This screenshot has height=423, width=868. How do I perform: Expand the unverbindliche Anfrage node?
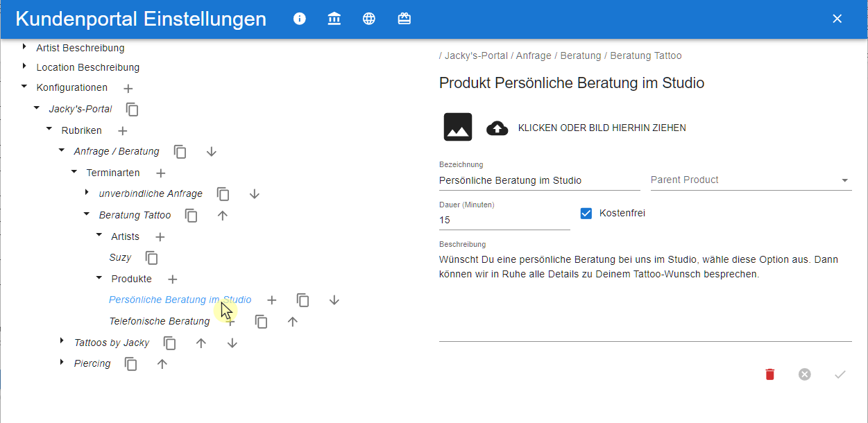87,192
